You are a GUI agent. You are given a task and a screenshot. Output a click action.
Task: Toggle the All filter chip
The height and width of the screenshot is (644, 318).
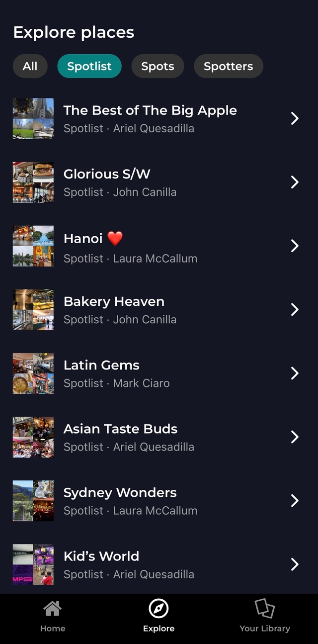point(30,66)
